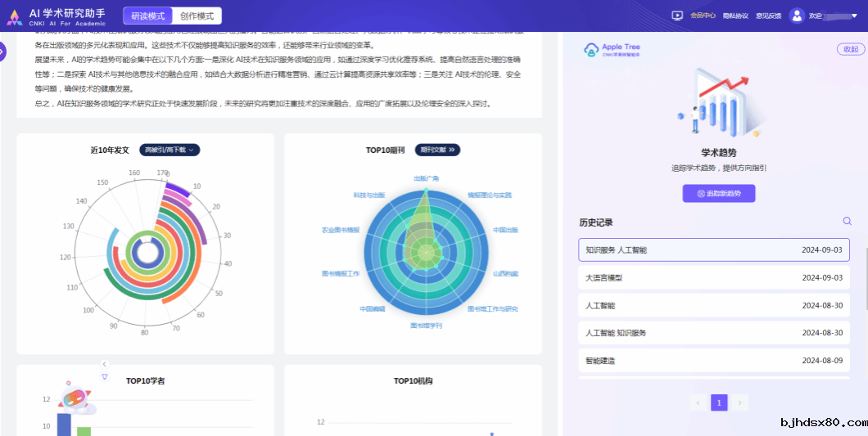Click the TOP10期刊 chart title

tap(386, 150)
